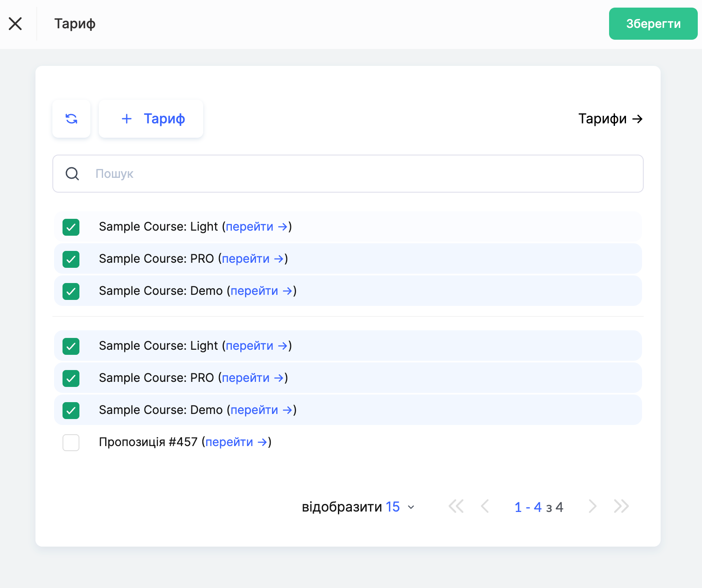This screenshot has height=588, width=702.
Task: Refresh the tariff list with the sync icon
Action: click(x=71, y=119)
